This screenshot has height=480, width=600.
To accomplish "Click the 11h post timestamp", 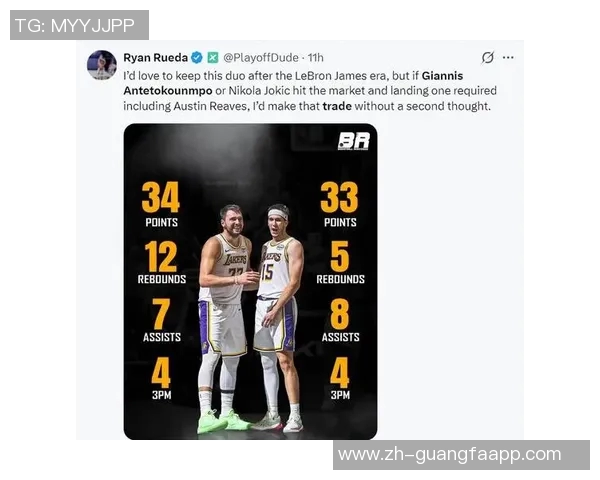I will click(x=316, y=58).
